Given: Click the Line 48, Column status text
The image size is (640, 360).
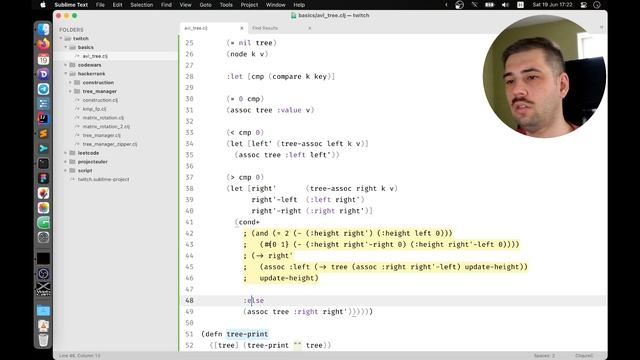Looking at the screenshot, I should [80, 356].
